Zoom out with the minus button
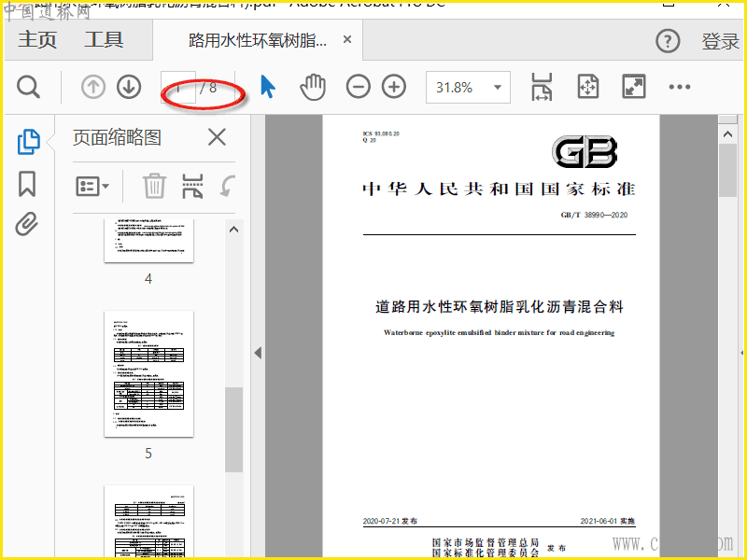747x560 pixels. pos(359,87)
